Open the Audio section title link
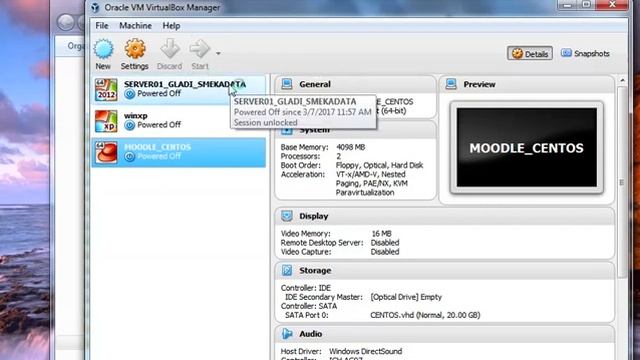 pos(311,334)
